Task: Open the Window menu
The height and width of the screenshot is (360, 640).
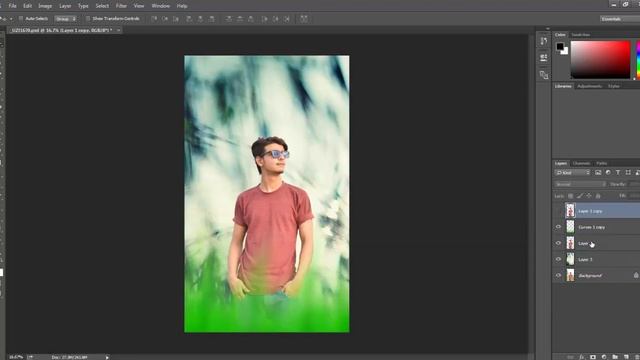Action: coord(160,6)
